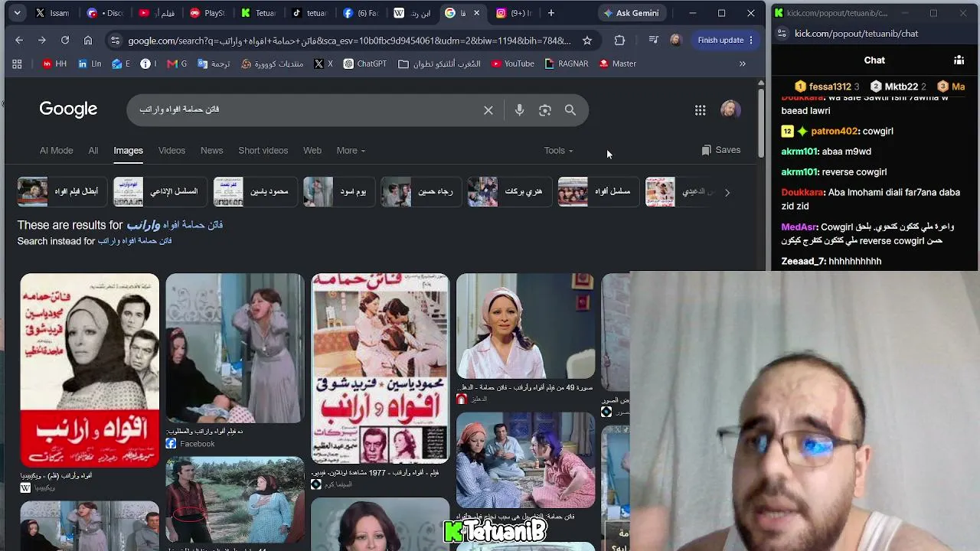Click the Ask Gemini button
This screenshot has height=551, width=980.
click(632, 13)
